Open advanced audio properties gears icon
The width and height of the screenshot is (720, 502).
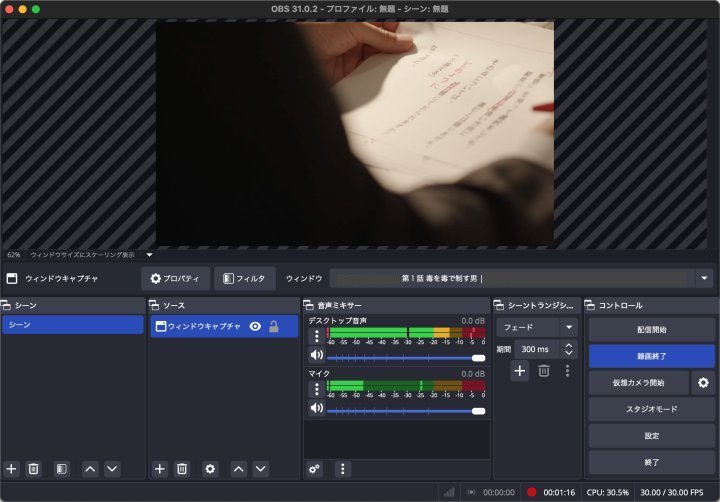tap(315, 468)
